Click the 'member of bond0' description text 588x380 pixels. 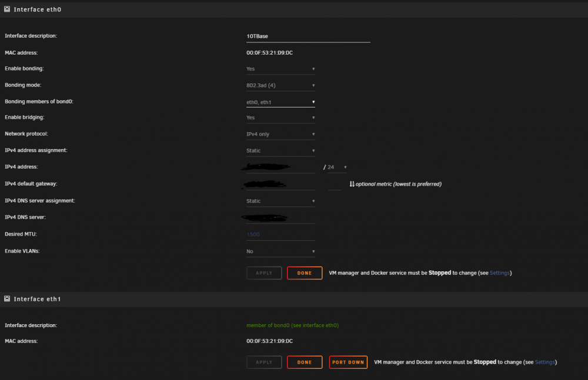tap(292, 325)
